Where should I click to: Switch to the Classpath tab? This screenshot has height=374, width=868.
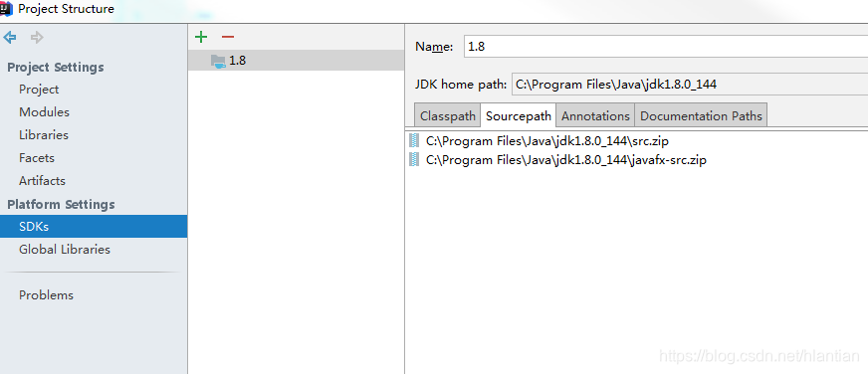[x=447, y=116]
